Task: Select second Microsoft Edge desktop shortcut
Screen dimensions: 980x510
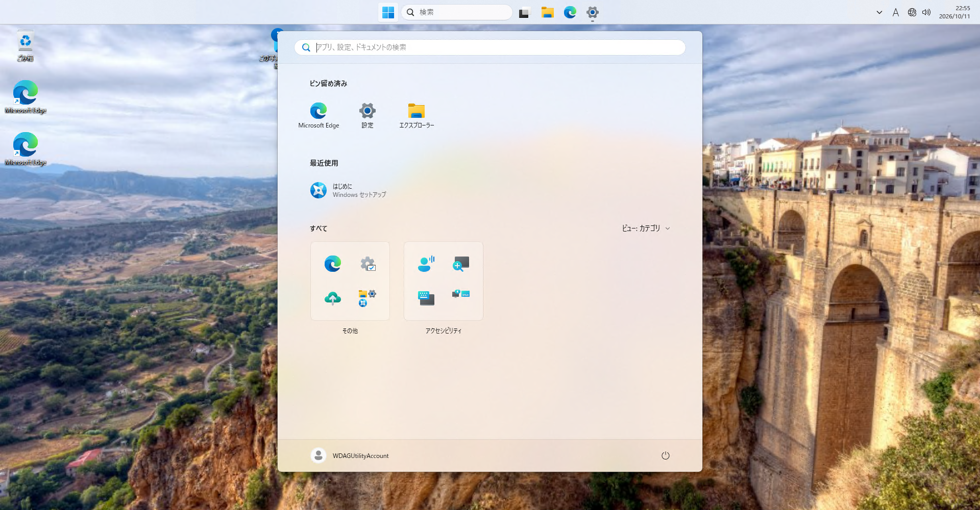Action: [x=26, y=149]
